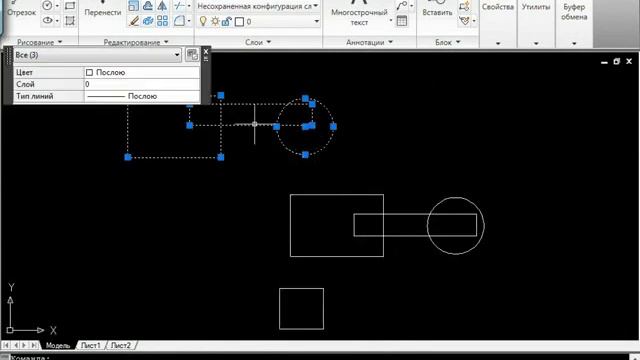Click the Послою color swatch in Цвет row
The image size is (640, 360).
(89, 73)
